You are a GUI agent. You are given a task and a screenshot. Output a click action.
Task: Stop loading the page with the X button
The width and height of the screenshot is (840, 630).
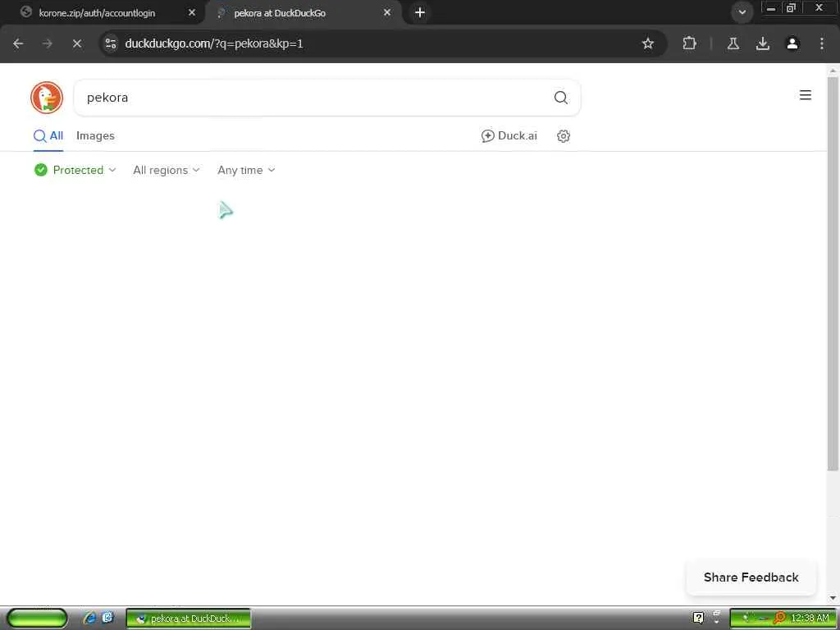(x=77, y=44)
